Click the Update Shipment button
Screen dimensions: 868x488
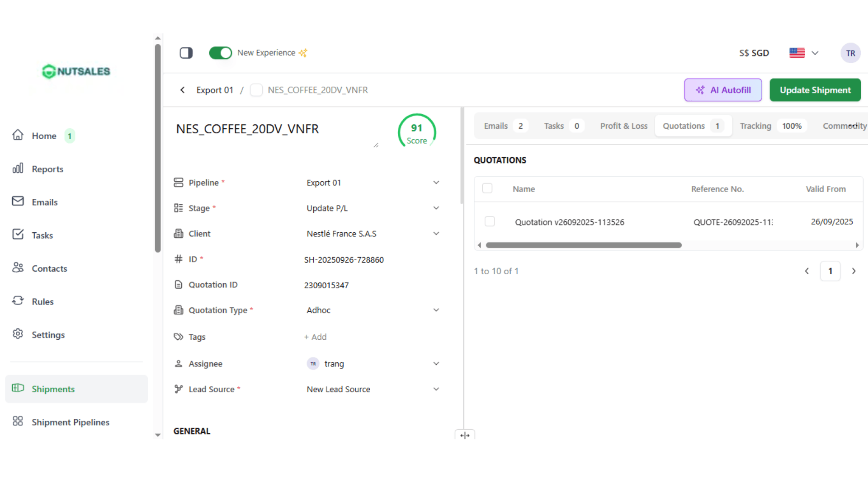815,90
